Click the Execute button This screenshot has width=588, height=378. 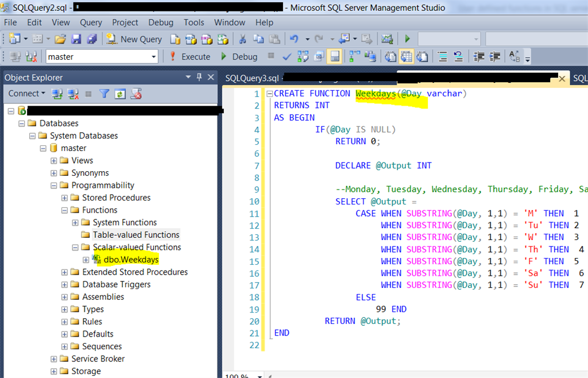(x=195, y=56)
